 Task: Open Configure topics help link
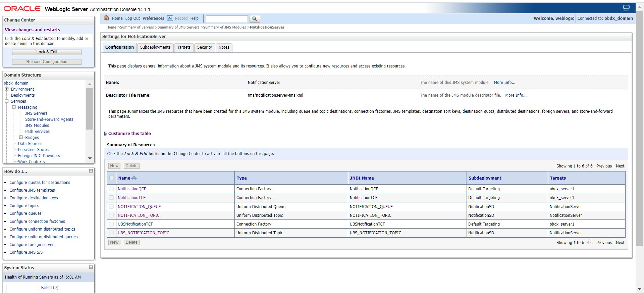(x=24, y=206)
